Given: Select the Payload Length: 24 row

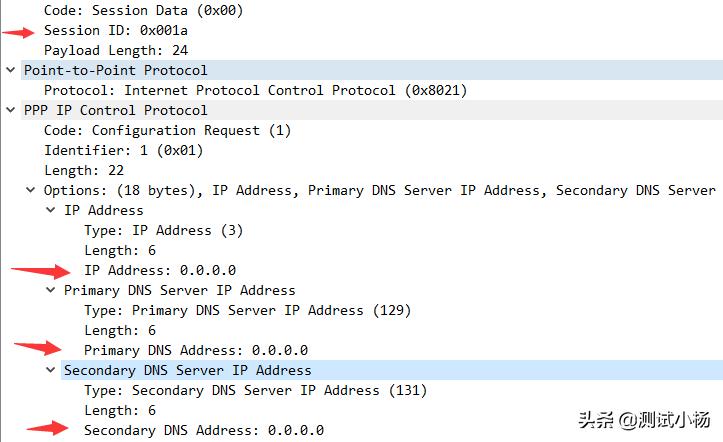Looking at the screenshot, I should coord(116,50).
